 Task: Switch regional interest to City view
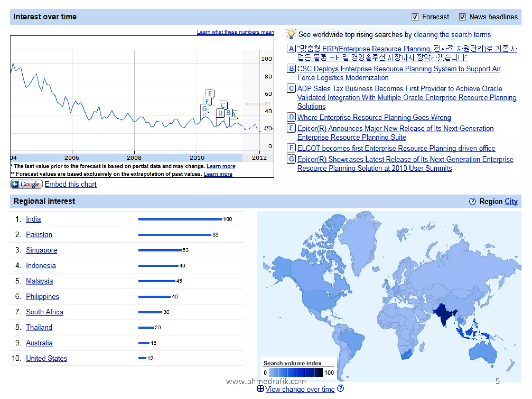click(511, 202)
